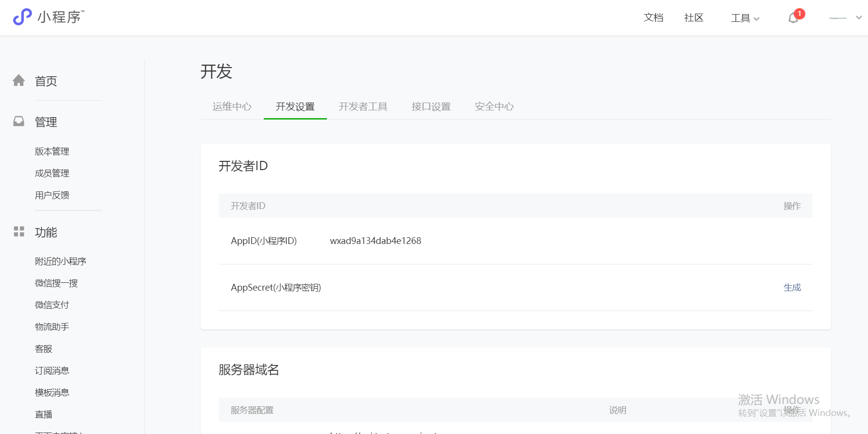
Task: Click the AppSecret(小程序密钥) label
Action: [276, 287]
